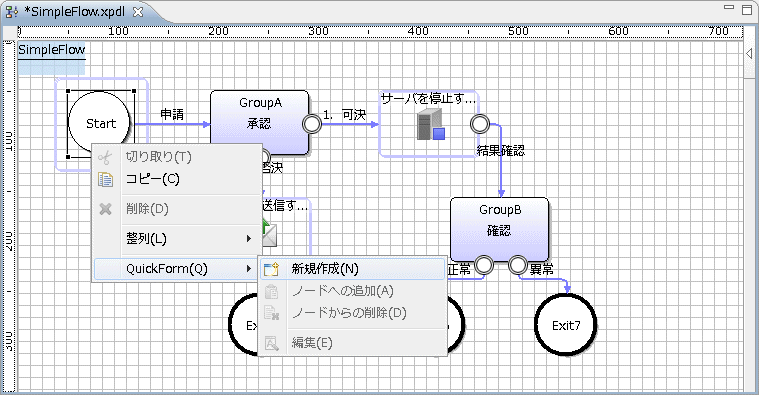The height and width of the screenshot is (395, 759).
Task: Select the server icon in サーバを停止す node
Action: pos(430,124)
